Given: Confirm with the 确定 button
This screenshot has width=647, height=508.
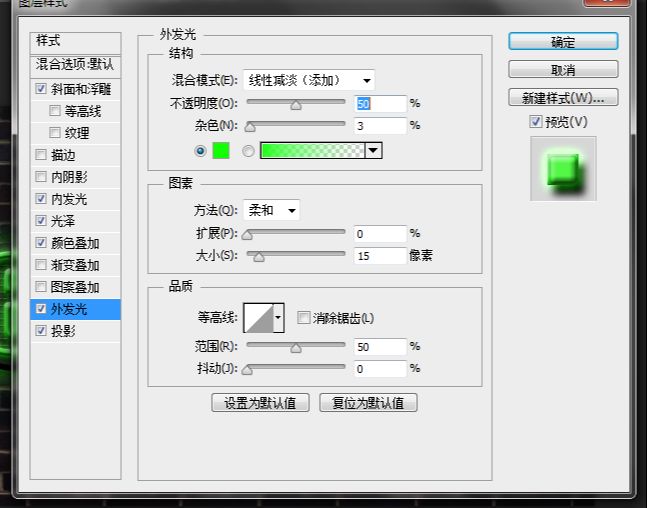Looking at the screenshot, I should pos(563,42).
